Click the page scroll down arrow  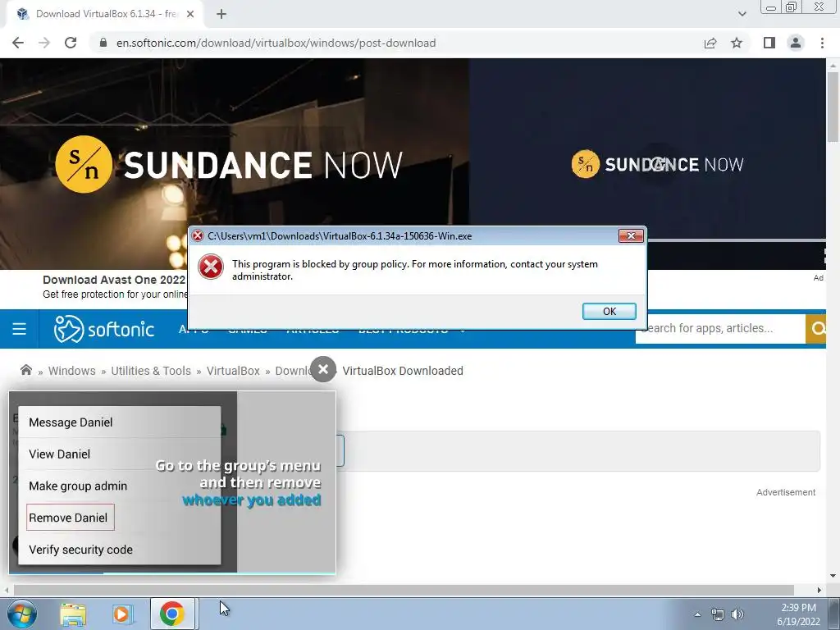833,576
